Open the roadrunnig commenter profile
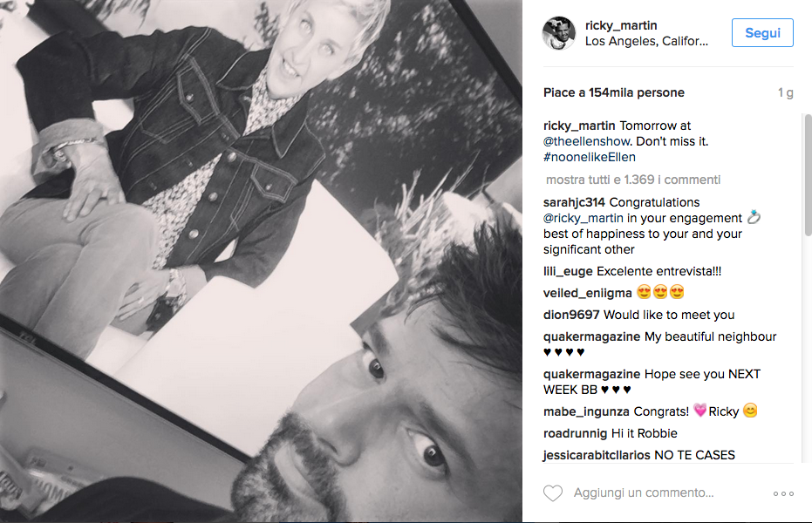The height and width of the screenshot is (523, 812). point(575,433)
